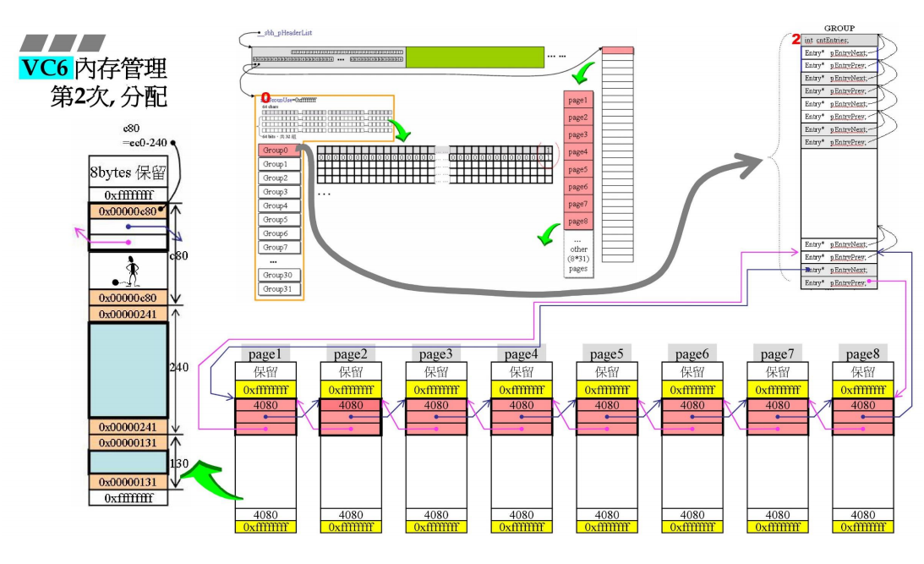The image size is (924, 564).
Task: Click the gray page1 column heading
Action: (x=265, y=353)
